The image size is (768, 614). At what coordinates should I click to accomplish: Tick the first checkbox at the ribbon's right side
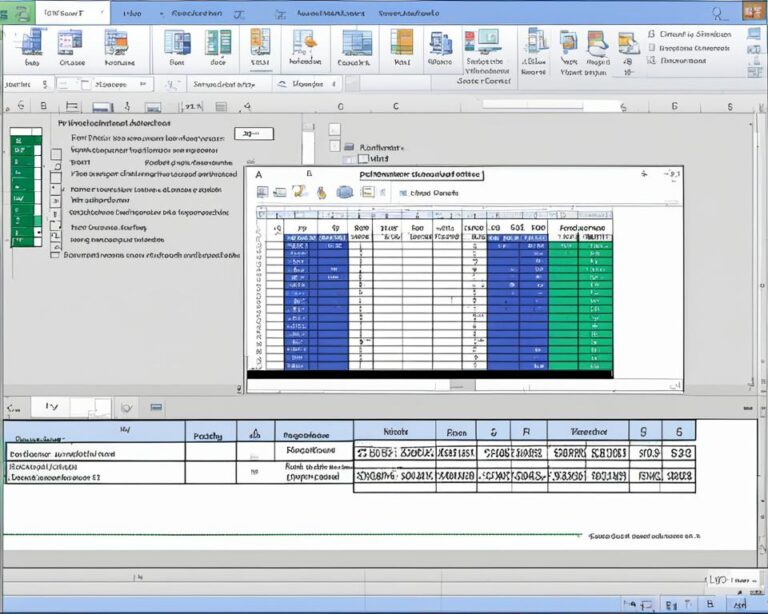click(x=651, y=34)
